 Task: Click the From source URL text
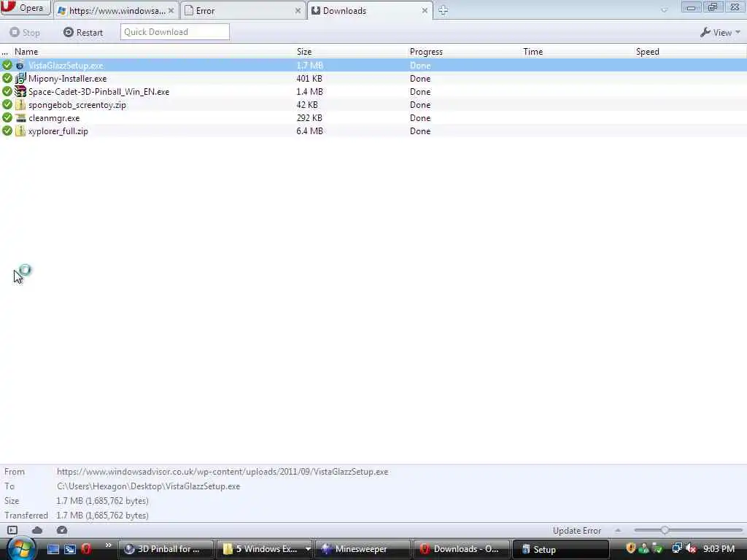tap(222, 472)
